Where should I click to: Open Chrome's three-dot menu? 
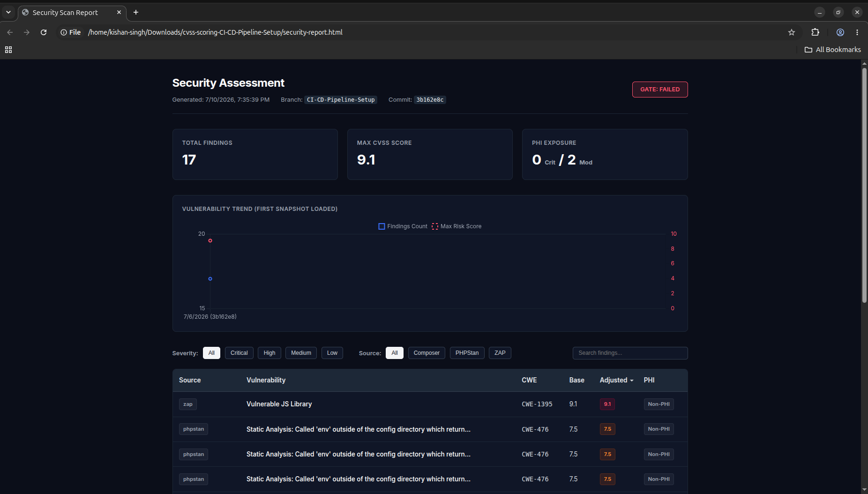coord(857,32)
